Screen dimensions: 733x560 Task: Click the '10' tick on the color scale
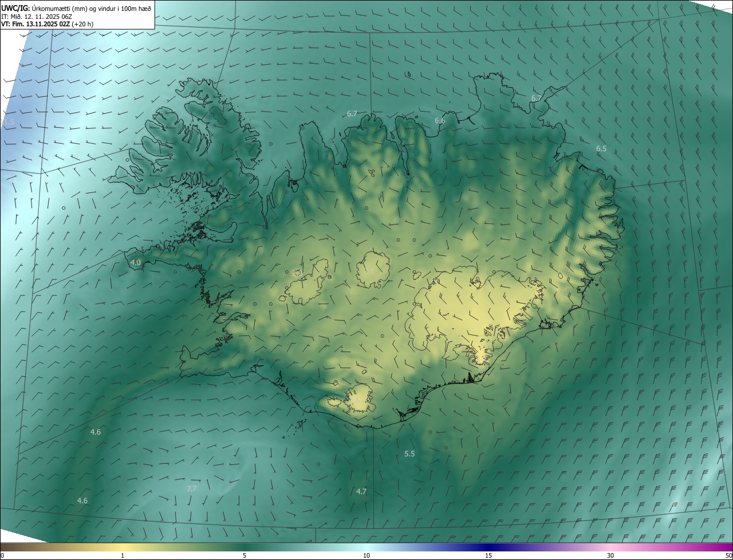(x=366, y=555)
